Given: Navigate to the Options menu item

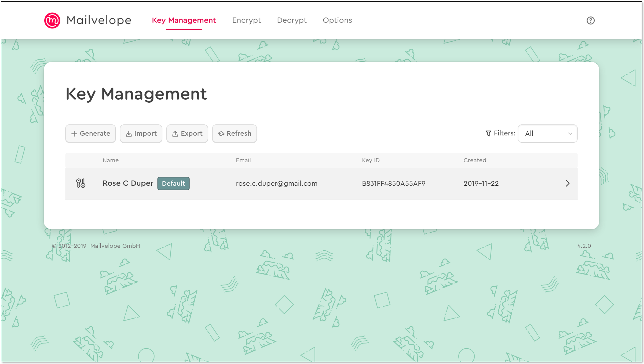Looking at the screenshot, I should (x=337, y=20).
